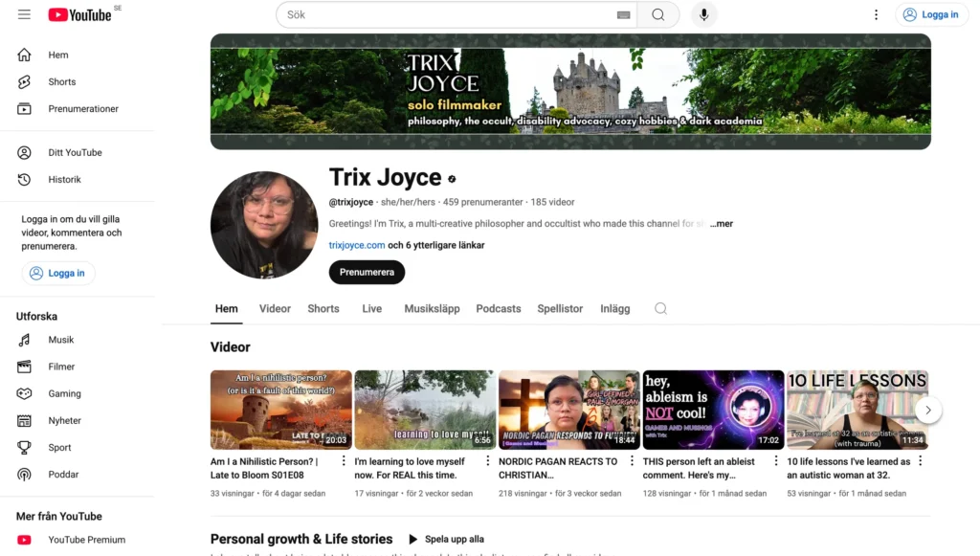Activate voice search microphone
This screenshot has width=980, height=556.
[x=703, y=14]
